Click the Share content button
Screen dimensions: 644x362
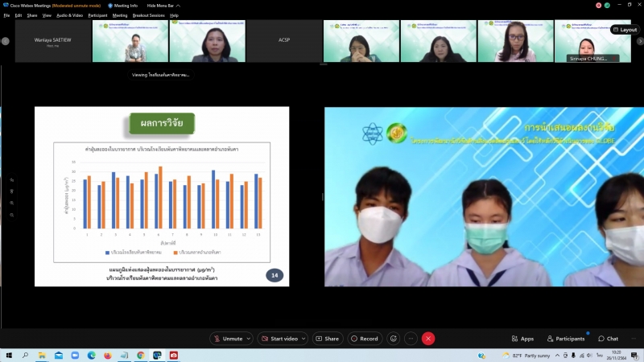[327, 339]
